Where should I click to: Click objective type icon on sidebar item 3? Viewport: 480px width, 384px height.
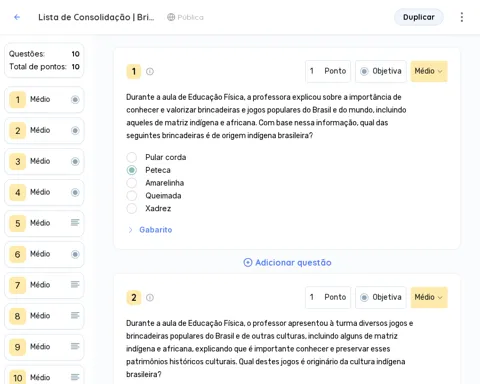(75, 162)
